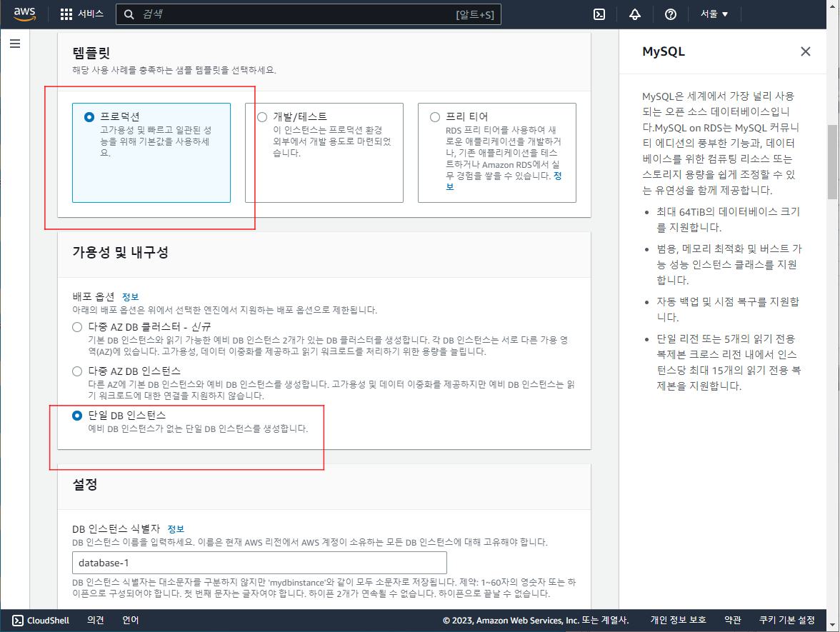
Task: Open 쿠키 기본 설정 link
Action: point(787,620)
